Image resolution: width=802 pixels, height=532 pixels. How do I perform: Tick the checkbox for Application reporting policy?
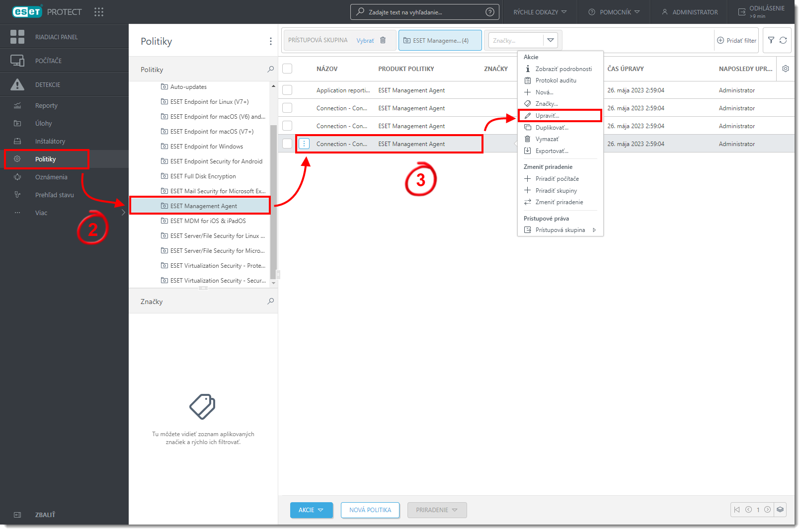tap(287, 90)
